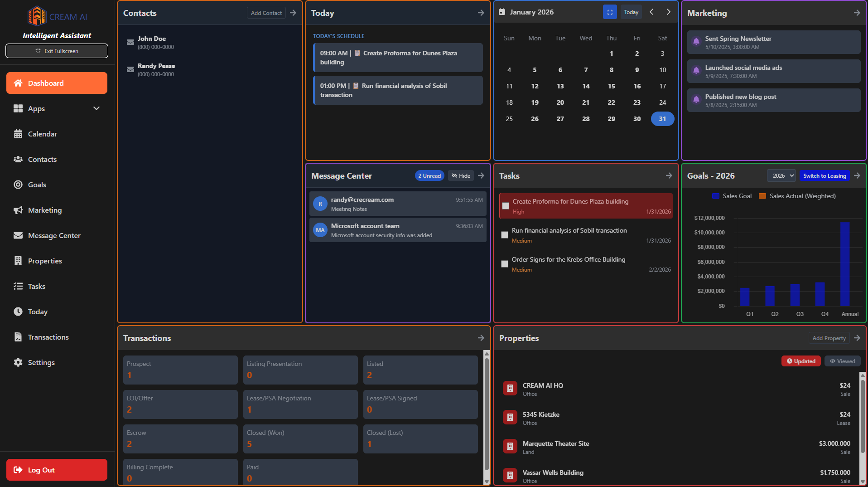Open the year dropdown in the Goals panel
The image size is (868, 487).
(x=781, y=175)
